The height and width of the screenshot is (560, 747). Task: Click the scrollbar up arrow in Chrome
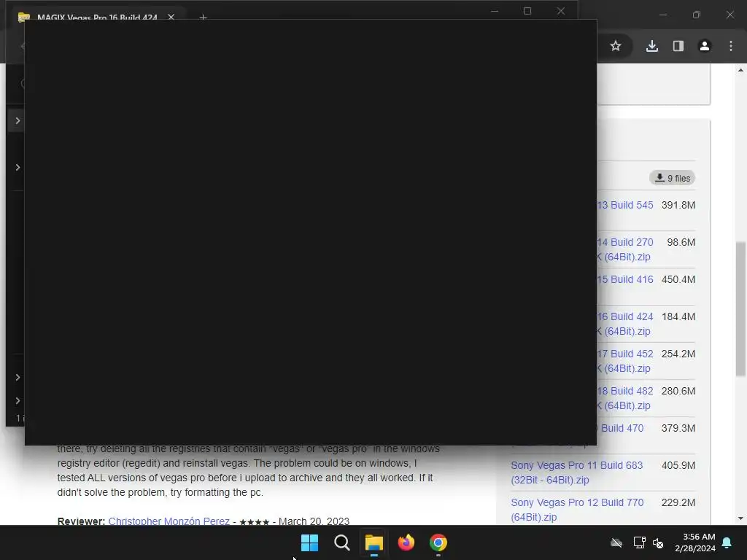tap(740, 70)
